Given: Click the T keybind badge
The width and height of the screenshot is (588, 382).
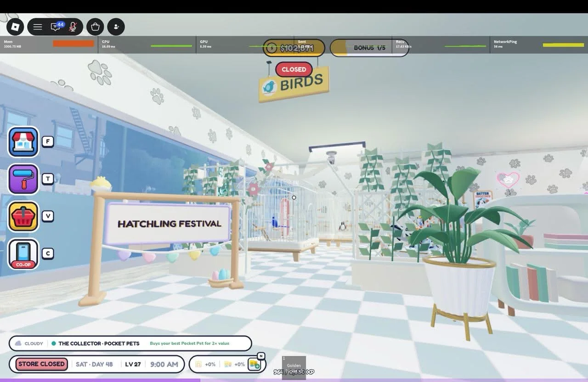Looking at the screenshot, I should click(x=48, y=179).
